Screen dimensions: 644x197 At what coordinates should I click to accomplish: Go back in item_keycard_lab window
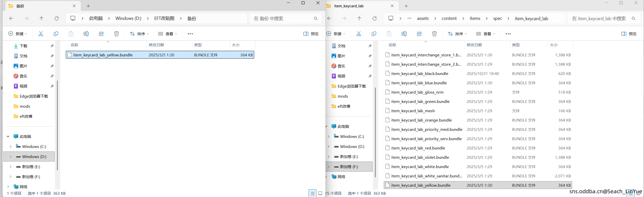329,18
